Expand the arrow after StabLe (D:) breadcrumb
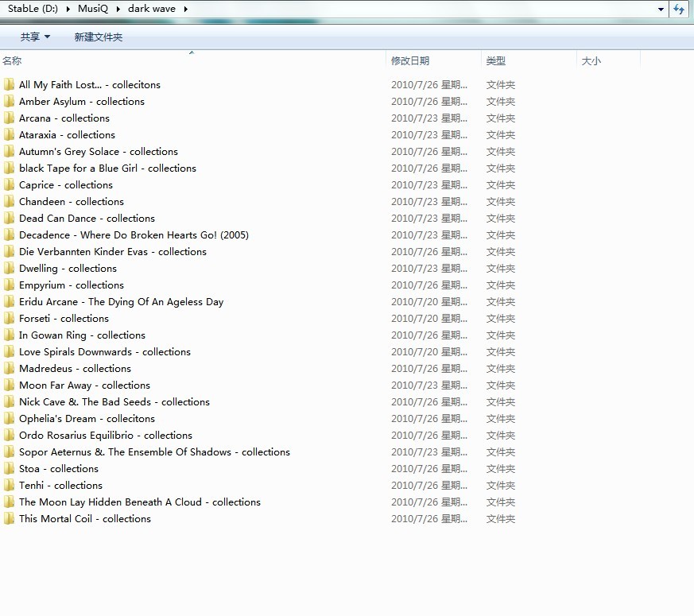This screenshot has width=694, height=616. tap(68, 9)
